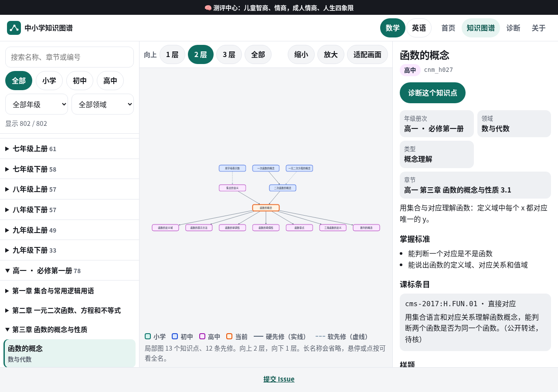The image size is (558, 392).
Task: Select 函数的概念 item in the sidebar list
Action: click(70, 353)
